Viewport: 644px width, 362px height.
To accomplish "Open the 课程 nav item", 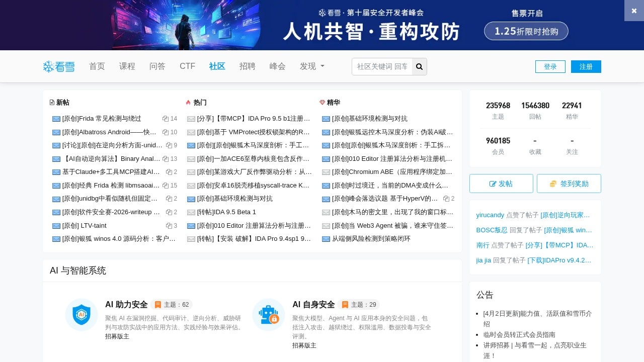I will 127,66.
